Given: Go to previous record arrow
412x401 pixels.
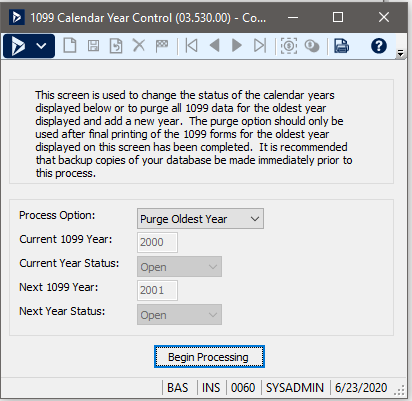Looking at the screenshot, I should (214, 45).
